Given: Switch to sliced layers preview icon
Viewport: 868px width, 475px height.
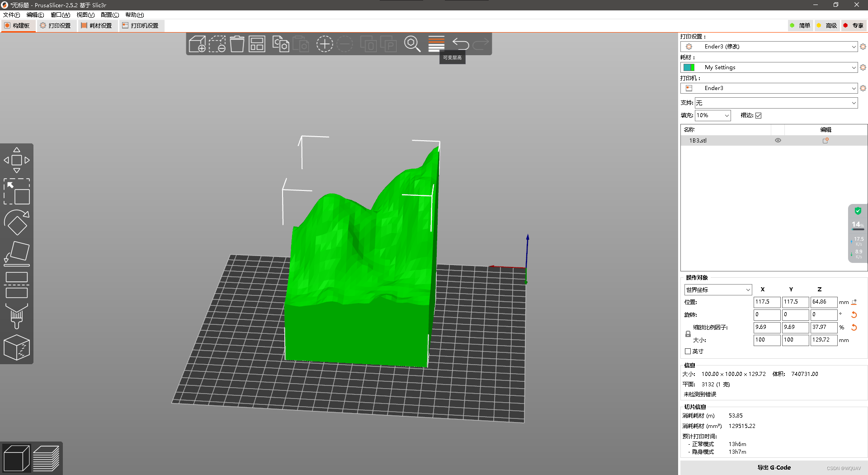Looking at the screenshot, I should 46,458.
